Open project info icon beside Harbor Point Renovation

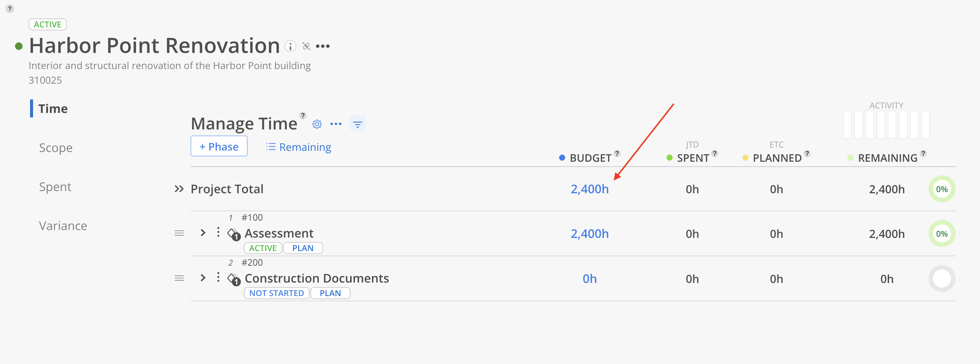click(290, 47)
